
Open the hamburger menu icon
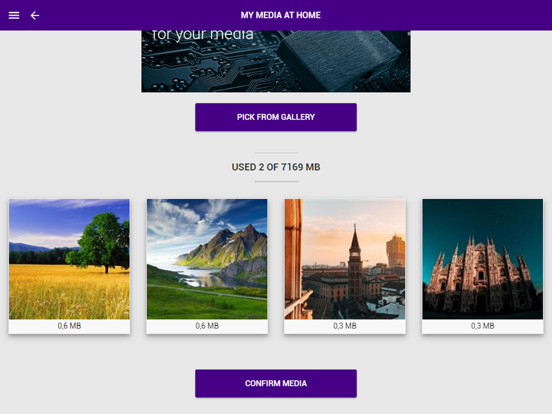(x=14, y=15)
